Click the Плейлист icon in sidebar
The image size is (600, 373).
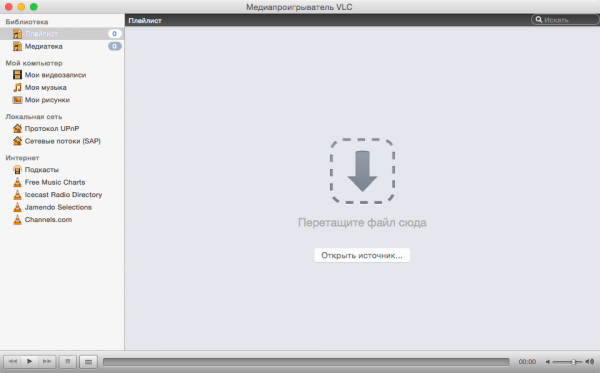(17, 34)
